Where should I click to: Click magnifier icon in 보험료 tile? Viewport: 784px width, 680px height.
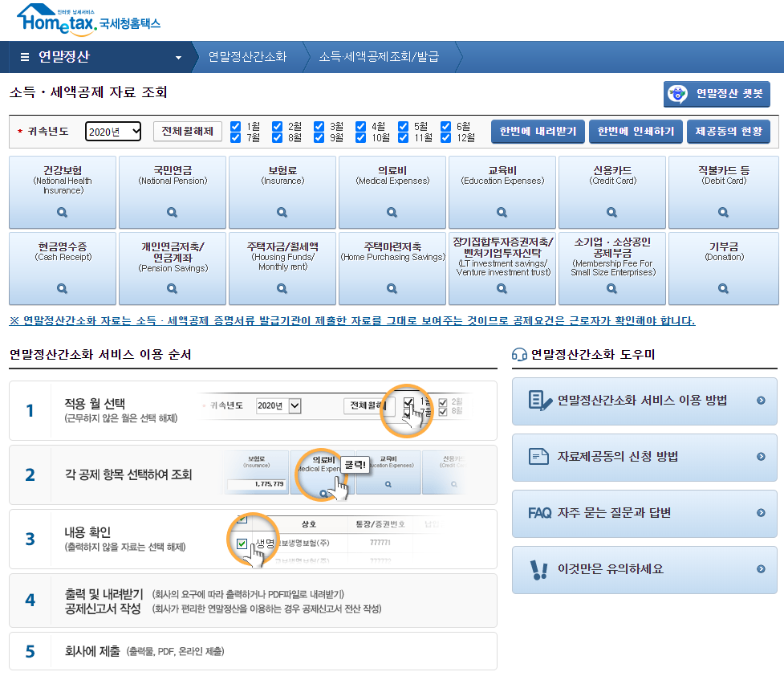point(282,212)
